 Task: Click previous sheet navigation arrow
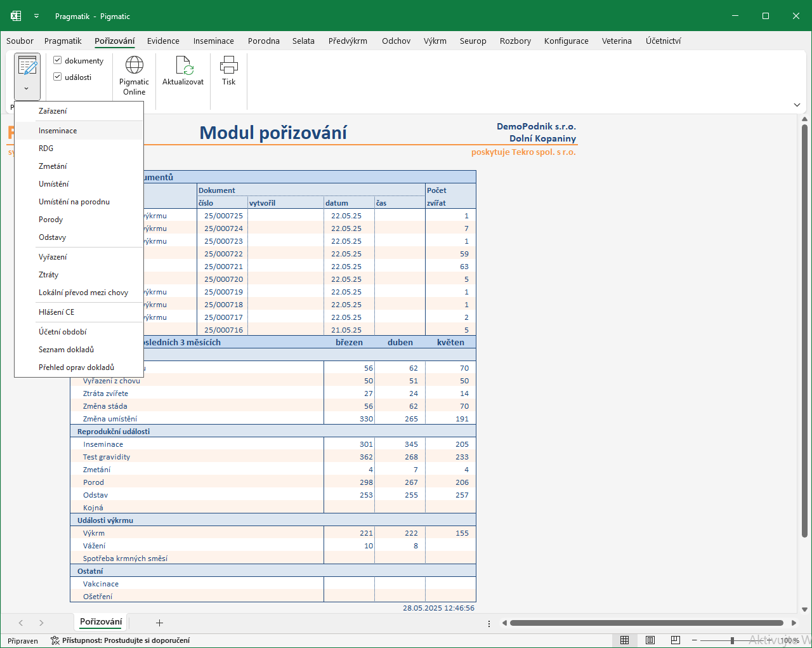tap(21, 623)
